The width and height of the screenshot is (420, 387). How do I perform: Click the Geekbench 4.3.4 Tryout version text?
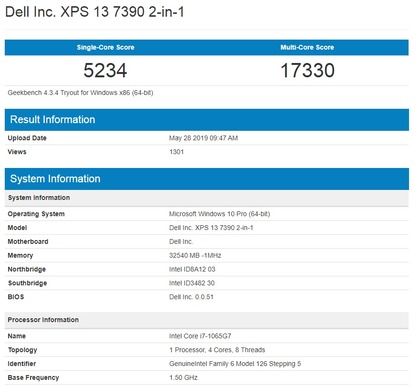click(80, 93)
